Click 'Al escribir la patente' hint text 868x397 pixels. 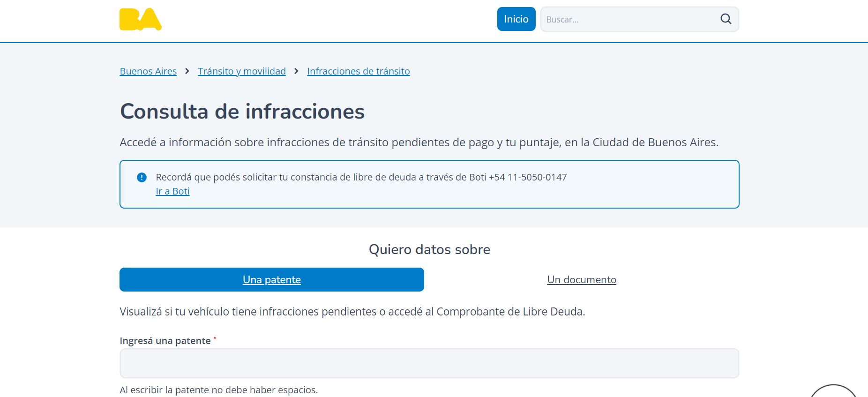(x=219, y=390)
